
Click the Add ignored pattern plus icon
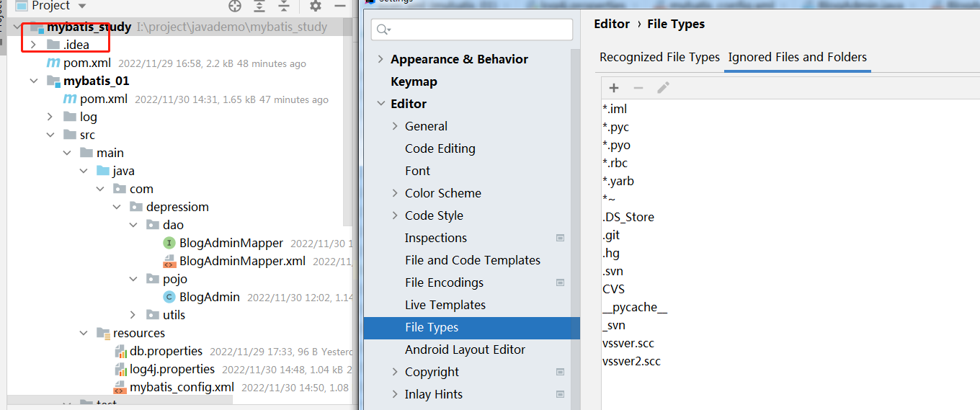tap(614, 88)
